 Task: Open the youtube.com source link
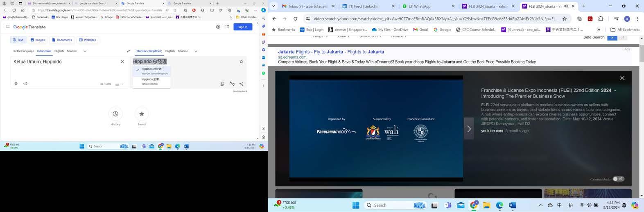[492, 131]
